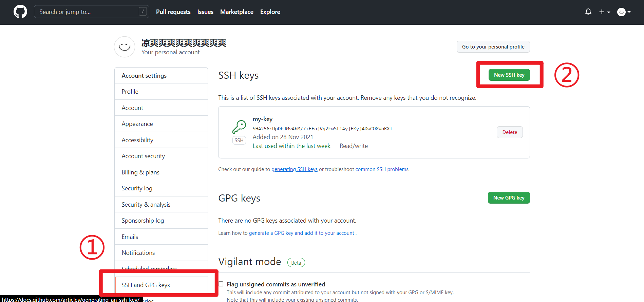Select Notifications in the settings sidebar
The width and height of the screenshot is (644, 302).
click(161, 253)
